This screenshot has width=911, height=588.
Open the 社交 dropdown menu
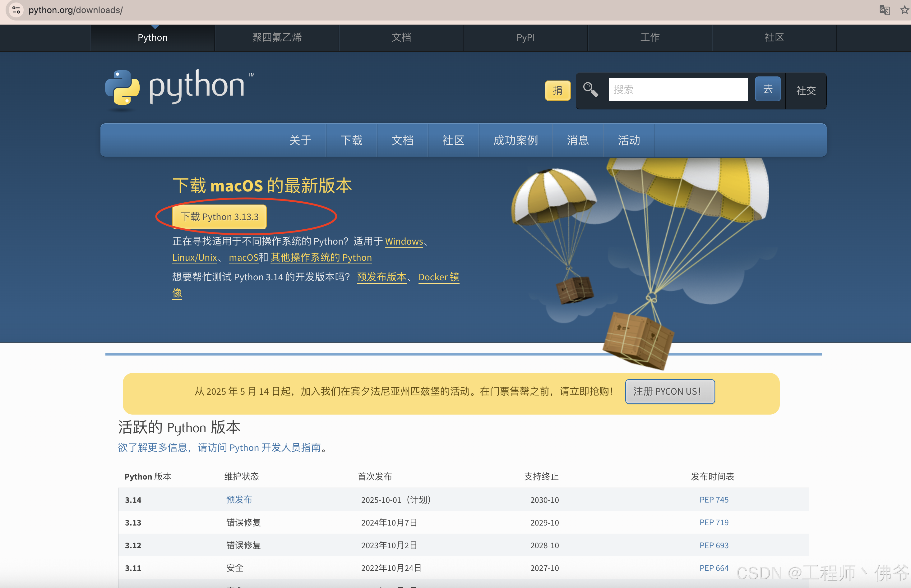click(806, 91)
